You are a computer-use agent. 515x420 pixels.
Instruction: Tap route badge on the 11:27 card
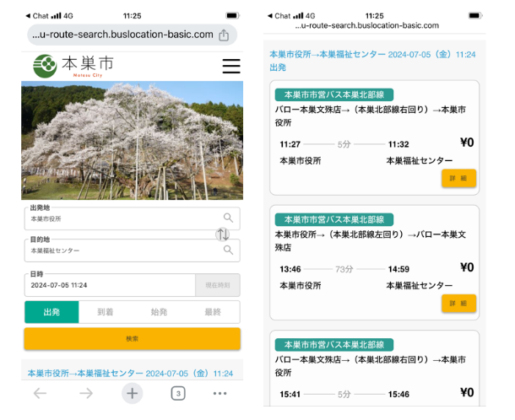tap(334, 94)
